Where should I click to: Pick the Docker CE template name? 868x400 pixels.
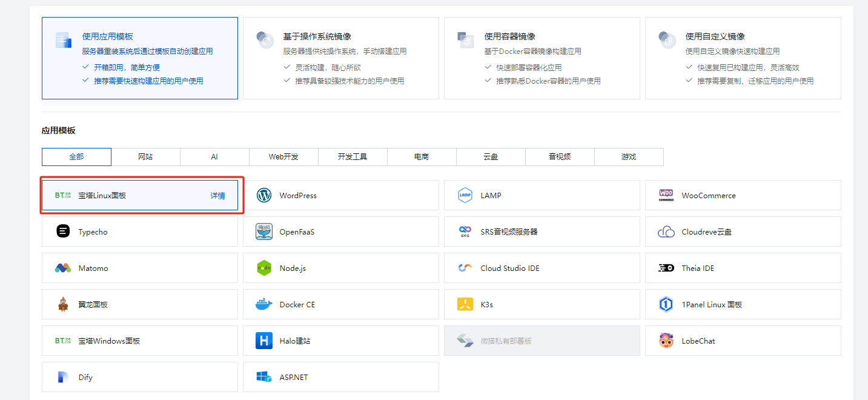pyautogui.click(x=297, y=304)
